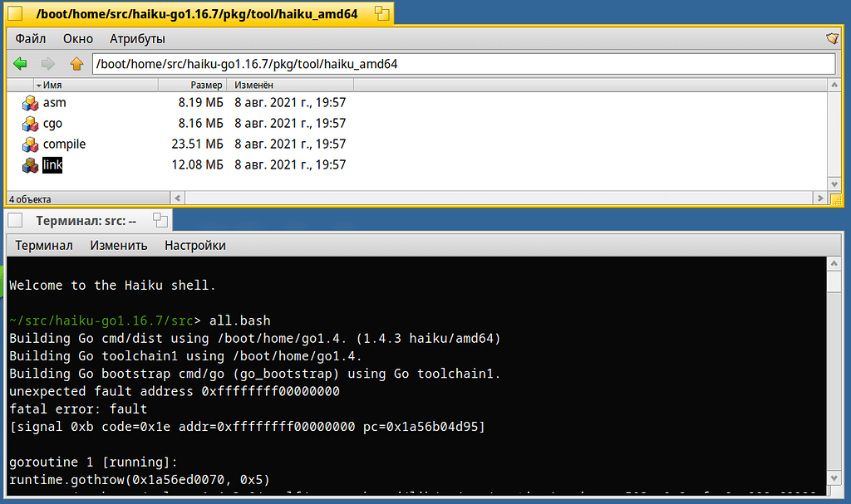
Task: Select the highlighted link file name
Action: pyautogui.click(x=52, y=165)
